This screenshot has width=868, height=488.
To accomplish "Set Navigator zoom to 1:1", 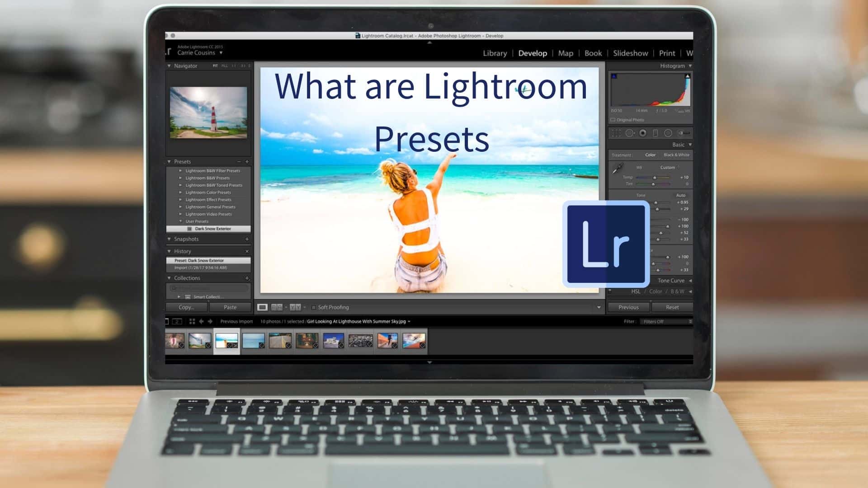I will [x=234, y=66].
